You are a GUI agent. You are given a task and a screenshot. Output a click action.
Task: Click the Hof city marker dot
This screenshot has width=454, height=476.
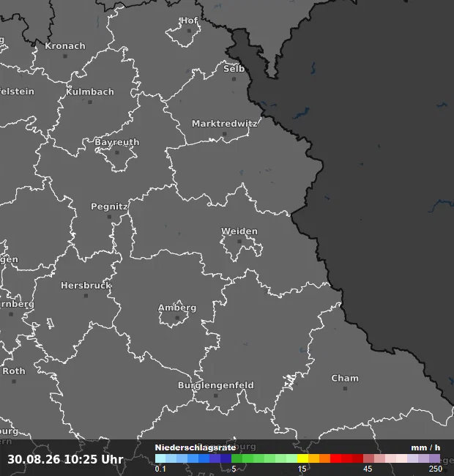(x=190, y=31)
